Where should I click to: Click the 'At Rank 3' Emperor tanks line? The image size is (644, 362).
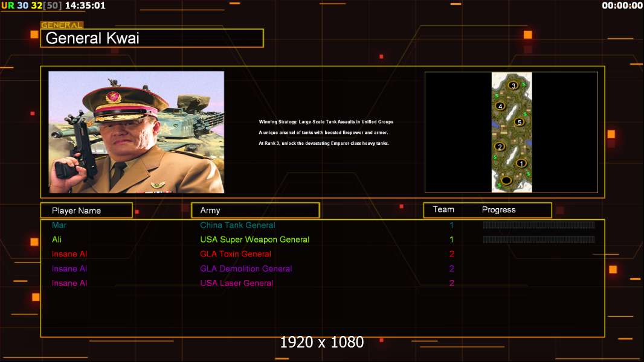tap(324, 143)
